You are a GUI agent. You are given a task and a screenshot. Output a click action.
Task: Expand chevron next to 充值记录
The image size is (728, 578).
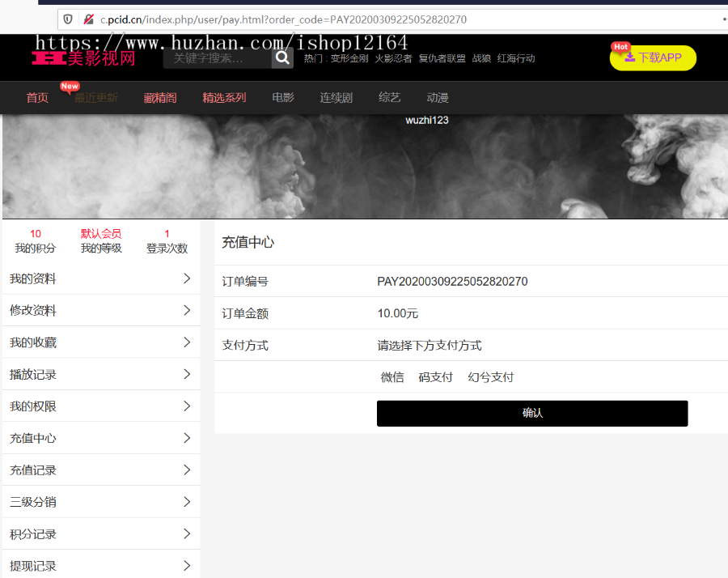click(x=187, y=470)
